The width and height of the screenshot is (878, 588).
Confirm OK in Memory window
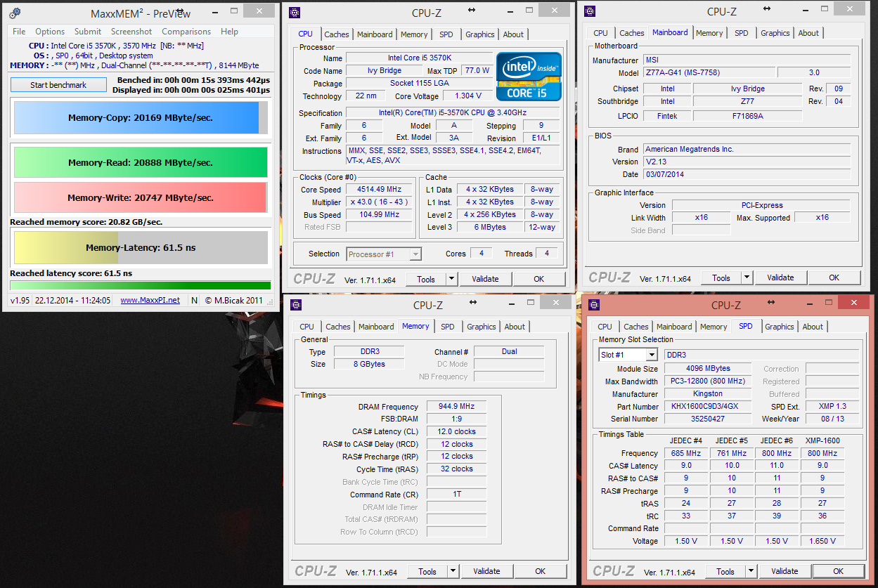tap(540, 571)
